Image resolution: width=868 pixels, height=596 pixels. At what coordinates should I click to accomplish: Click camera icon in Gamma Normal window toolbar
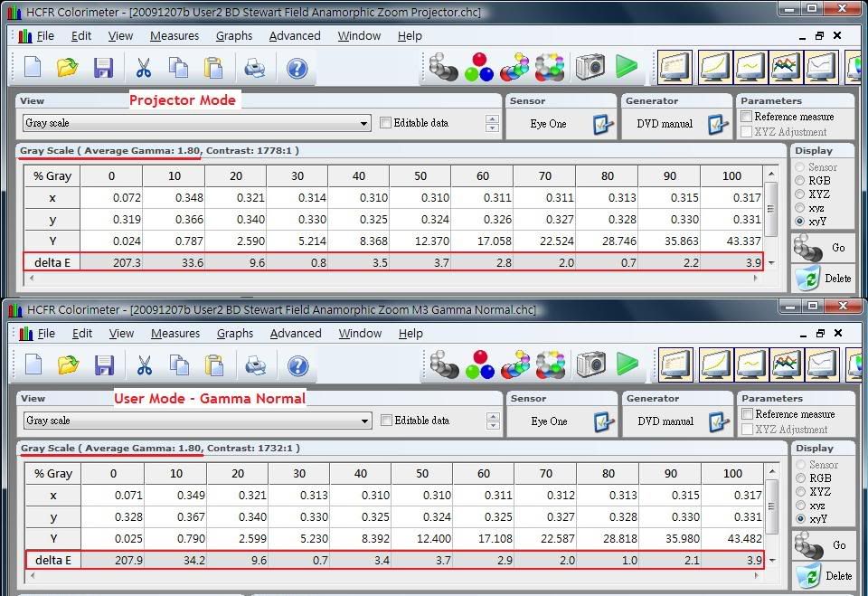click(590, 364)
